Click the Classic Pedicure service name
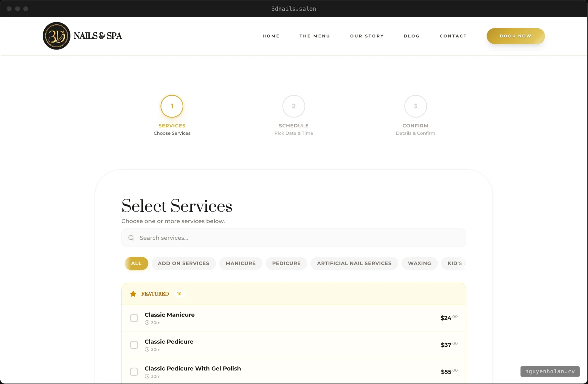588x384 pixels. pyautogui.click(x=169, y=342)
